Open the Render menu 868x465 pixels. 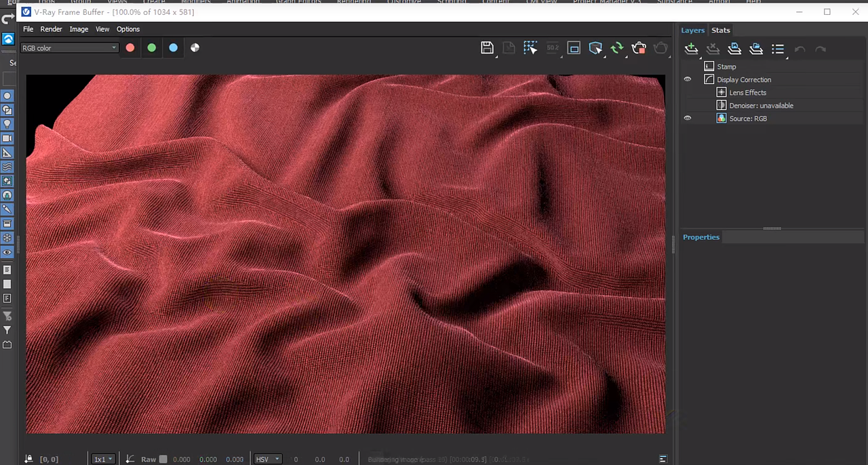point(51,28)
